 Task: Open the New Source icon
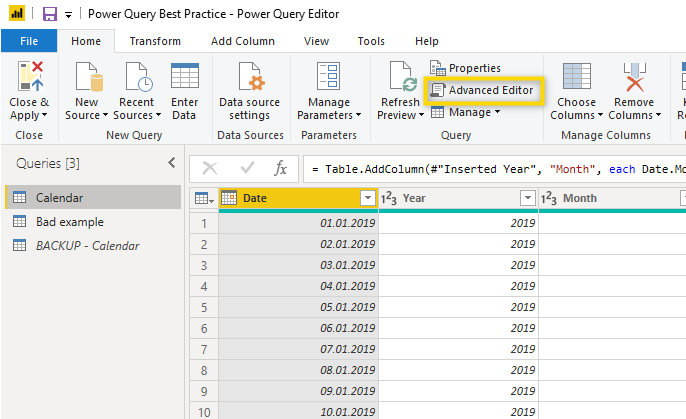[89, 77]
